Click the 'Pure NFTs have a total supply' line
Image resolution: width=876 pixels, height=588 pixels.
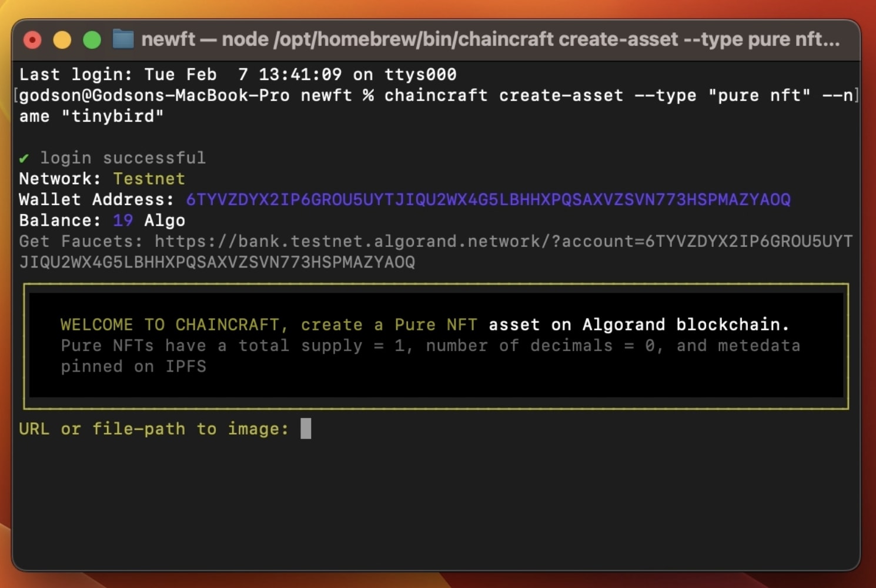[x=430, y=346]
